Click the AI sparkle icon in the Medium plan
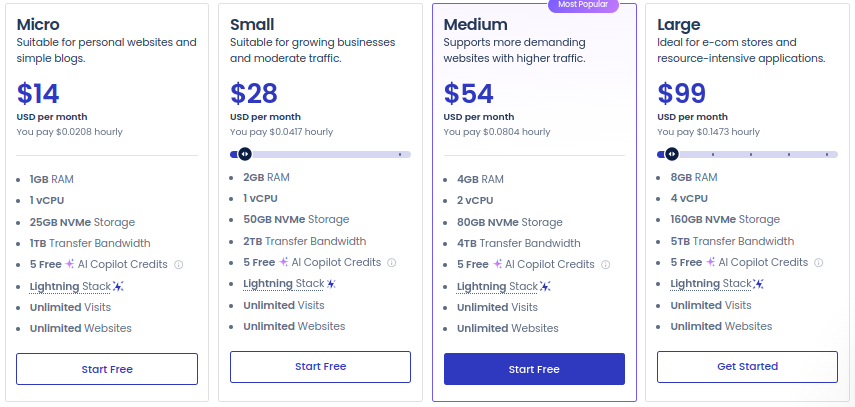This screenshot has height=407, width=855. [x=497, y=264]
